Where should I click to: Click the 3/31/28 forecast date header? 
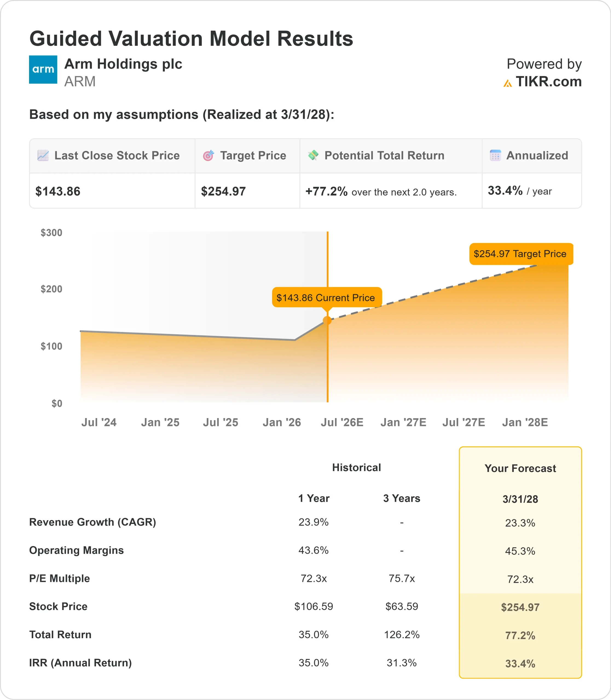pyautogui.click(x=520, y=499)
